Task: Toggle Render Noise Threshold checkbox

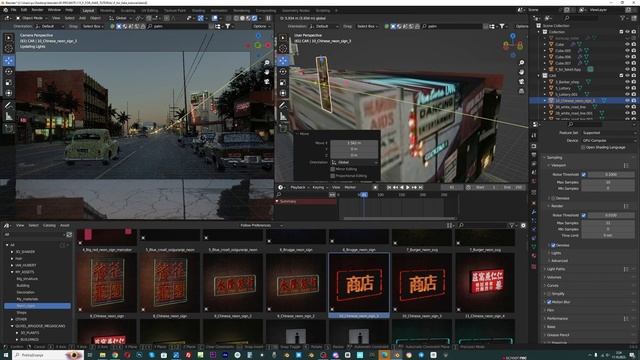Action: click(x=584, y=215)
